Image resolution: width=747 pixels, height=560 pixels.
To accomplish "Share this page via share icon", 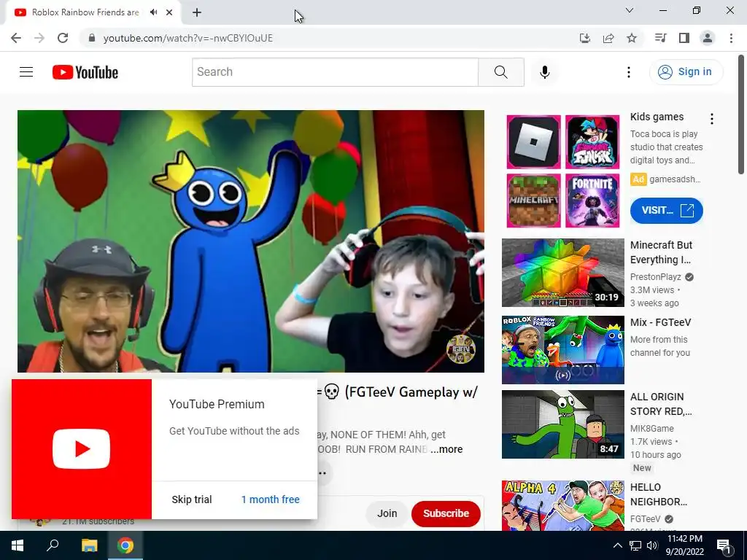I will pyautogui.click(x=608, y=38).
